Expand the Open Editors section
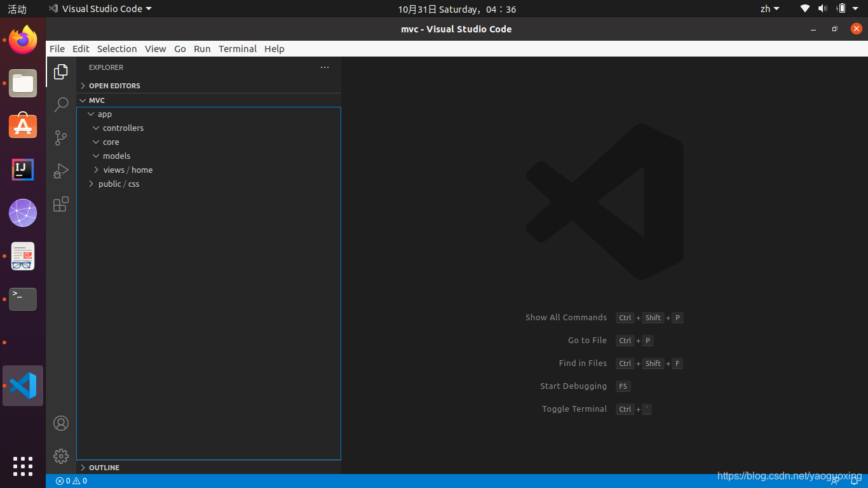Image resolution: width=868 pixels, height=488 pixels. 208,86
